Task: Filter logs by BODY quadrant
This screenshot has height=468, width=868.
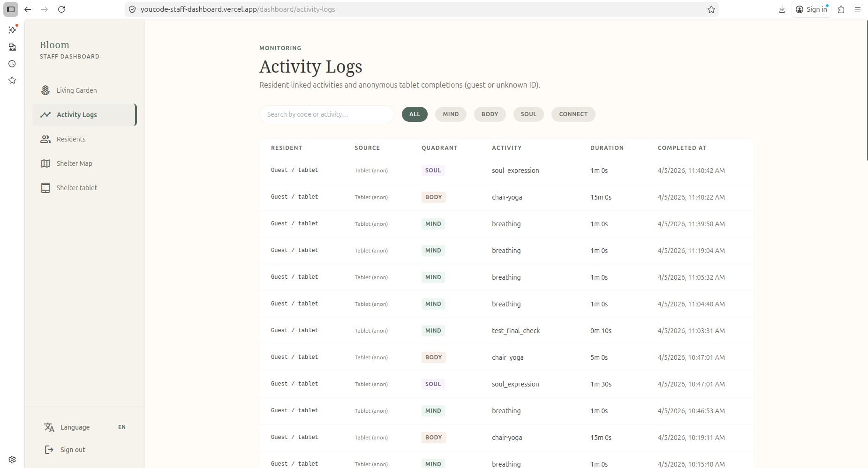Action: tap(490, 114)
